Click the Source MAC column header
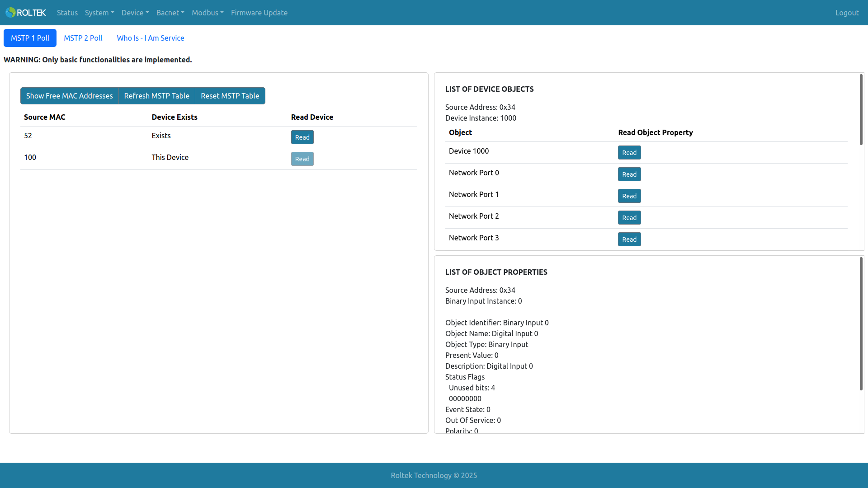 pos(45,117)
